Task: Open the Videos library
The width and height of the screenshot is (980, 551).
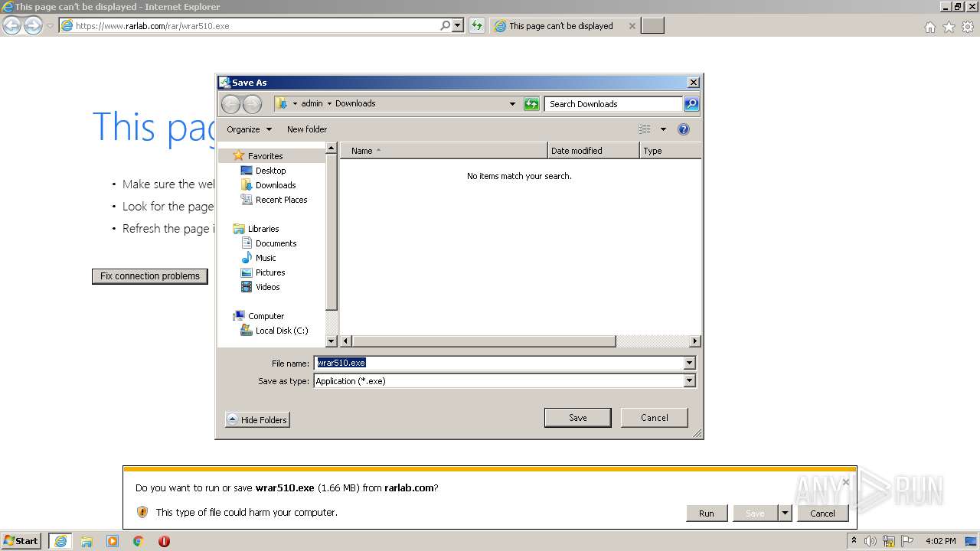Action: coord(267,287)
